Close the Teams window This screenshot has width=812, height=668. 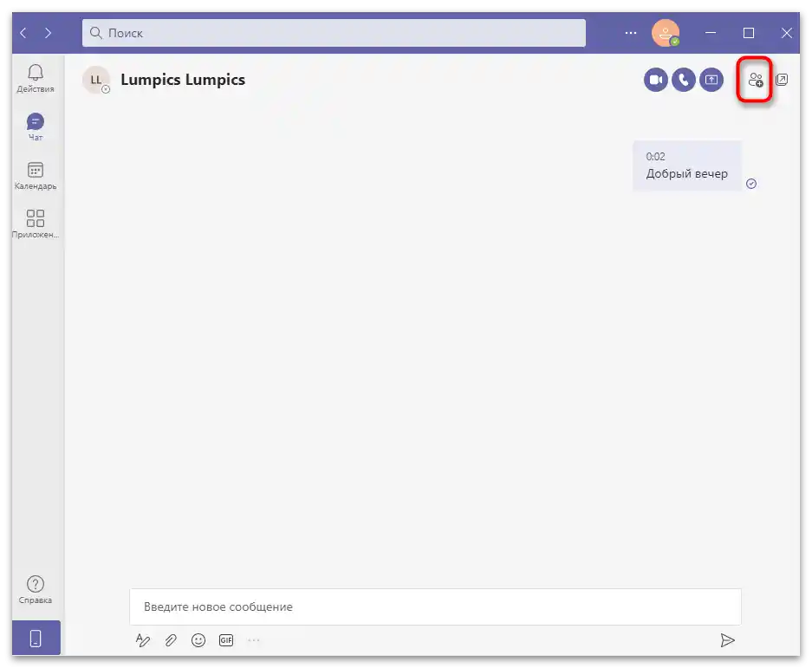[787, 33]
